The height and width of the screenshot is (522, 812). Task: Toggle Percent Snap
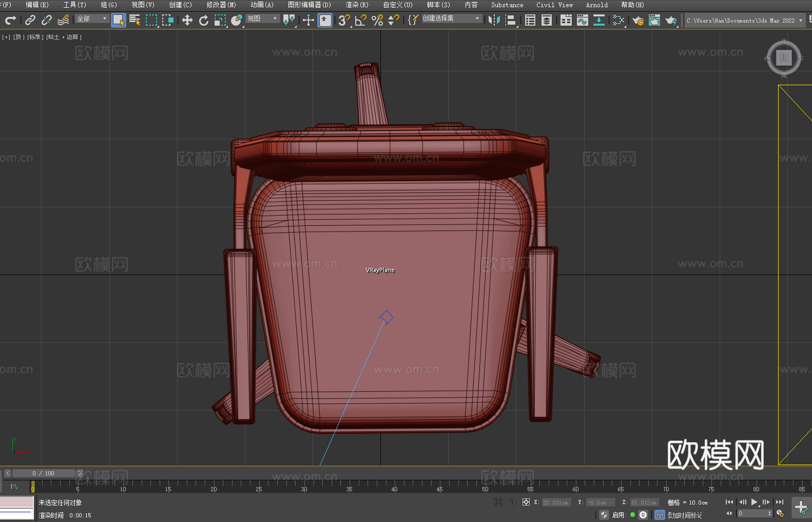[x=377, y=20]
